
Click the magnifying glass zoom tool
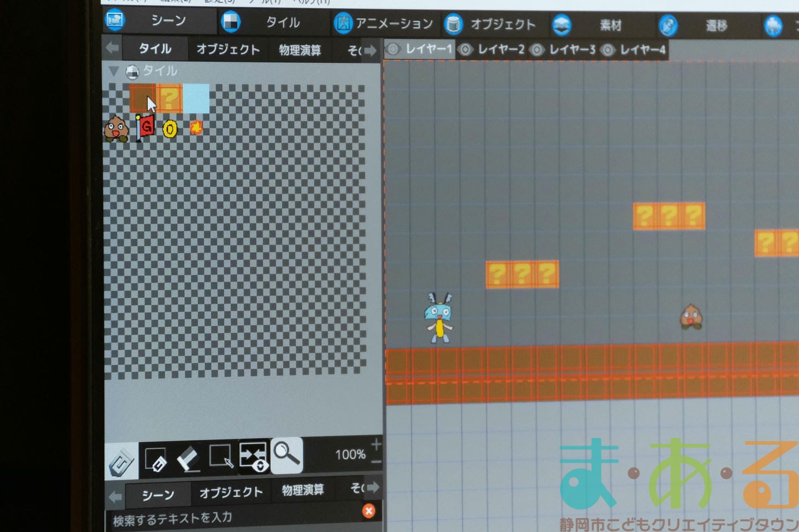(287, 455)
